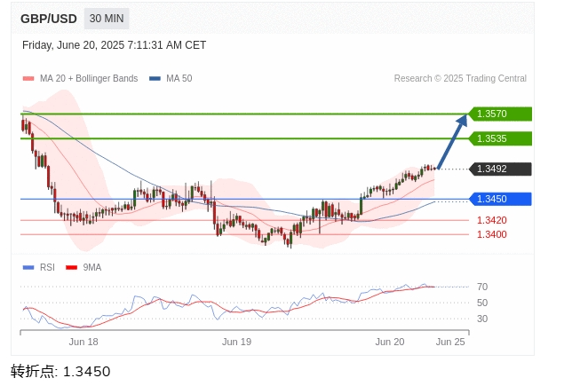The image size is (588, 386).
Task: Click the MA 50 legend color swatch
Action: tap(155, 79)
